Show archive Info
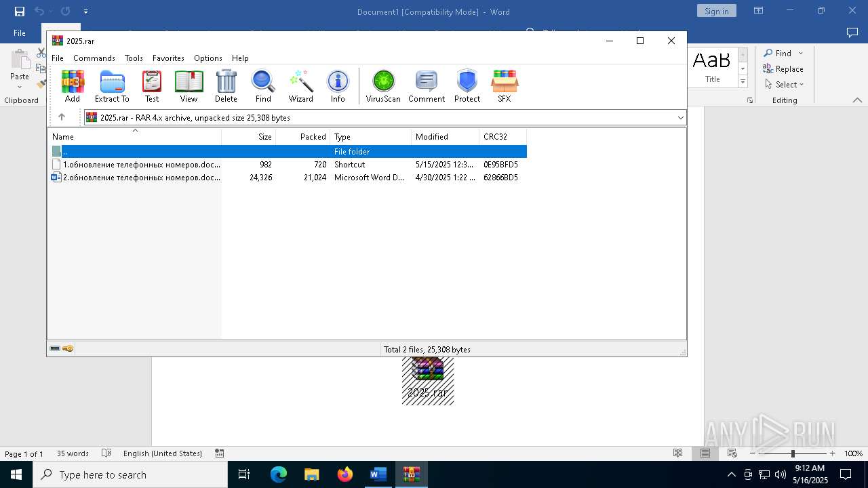This screenshot has width=868, height=488. 338,86
